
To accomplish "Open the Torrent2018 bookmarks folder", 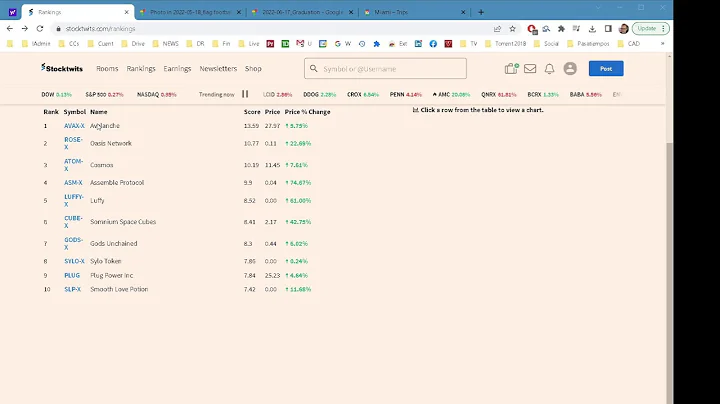I will click(x=505, y=44).
